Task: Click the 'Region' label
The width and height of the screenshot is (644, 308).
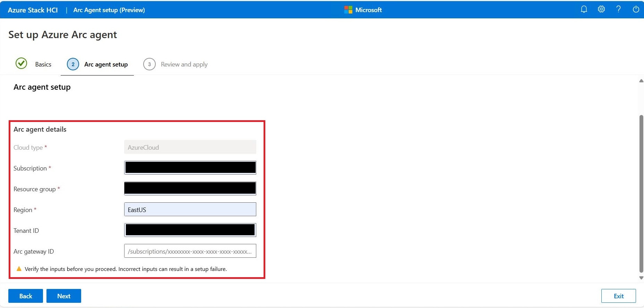Action: (x=23, y=210)
